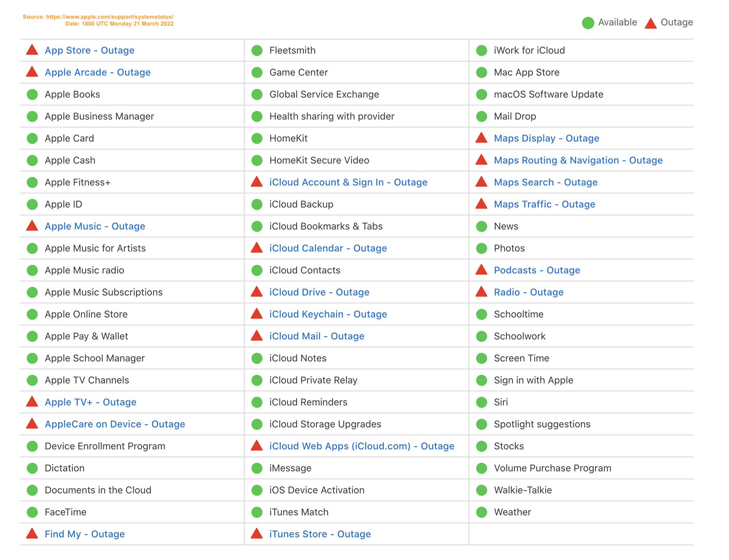Open the AppleCare on Device outage link
This screenshot has width=729, height=560.
click(115, 424)
